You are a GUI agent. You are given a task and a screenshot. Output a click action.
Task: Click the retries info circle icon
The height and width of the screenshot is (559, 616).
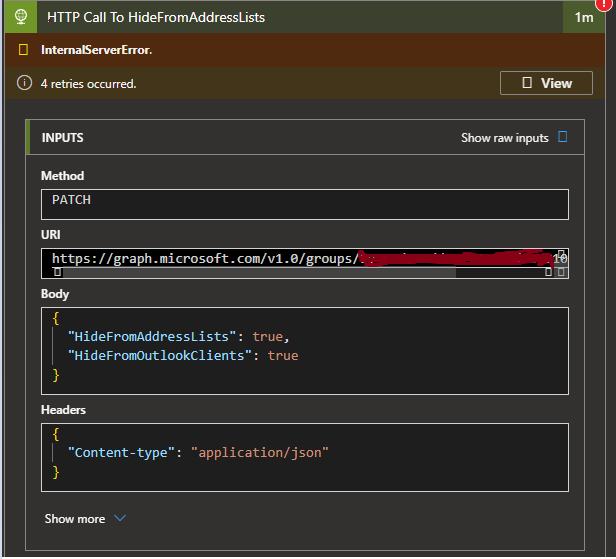(24, 83)
